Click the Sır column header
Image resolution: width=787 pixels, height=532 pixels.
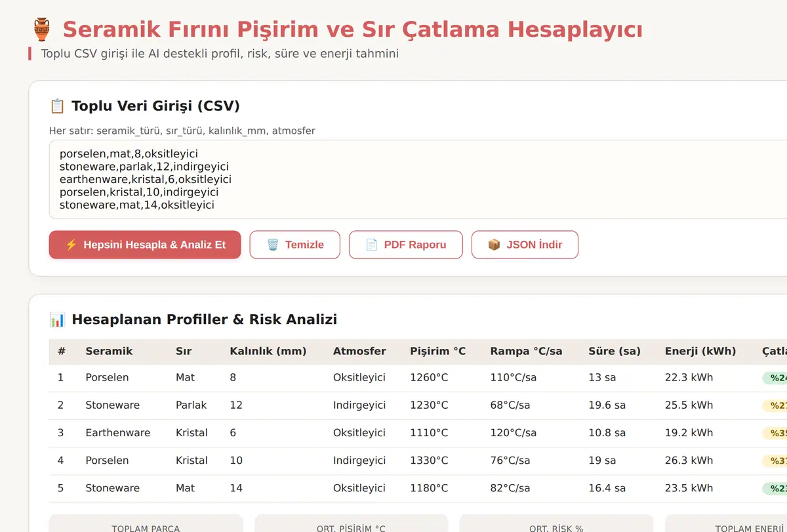point(184,351)
